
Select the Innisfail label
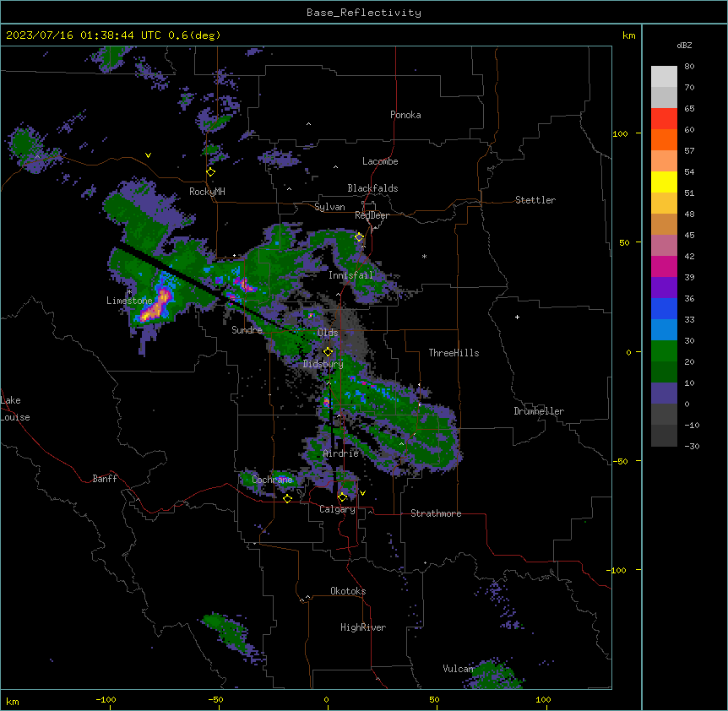pos(350,275)
